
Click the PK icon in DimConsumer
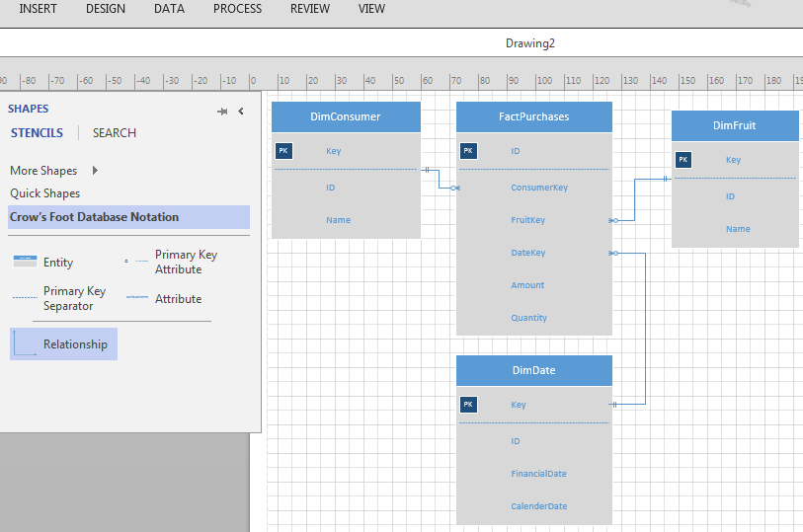[283, 151]
